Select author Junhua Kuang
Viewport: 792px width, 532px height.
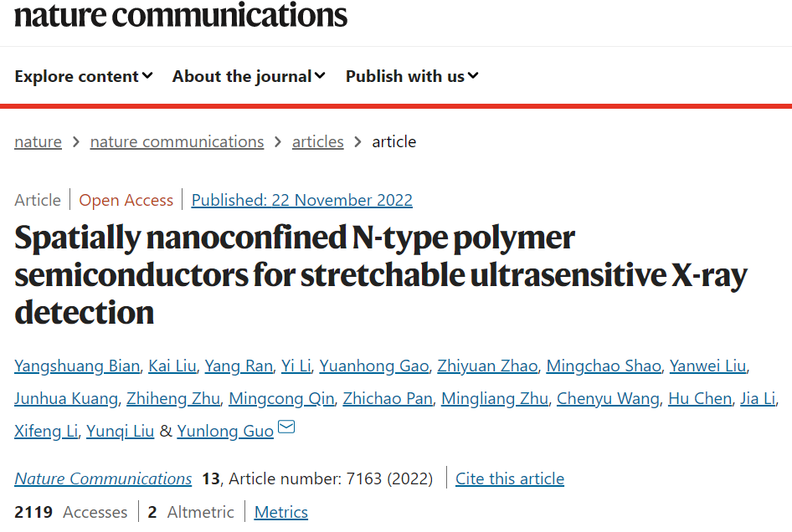coord(66,399)
